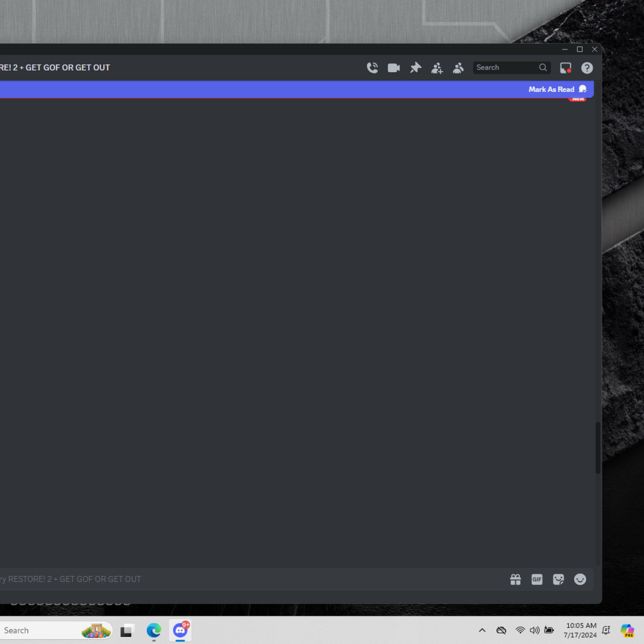
Task: Open the emoji picker
Action: click(x=580, y=579)
